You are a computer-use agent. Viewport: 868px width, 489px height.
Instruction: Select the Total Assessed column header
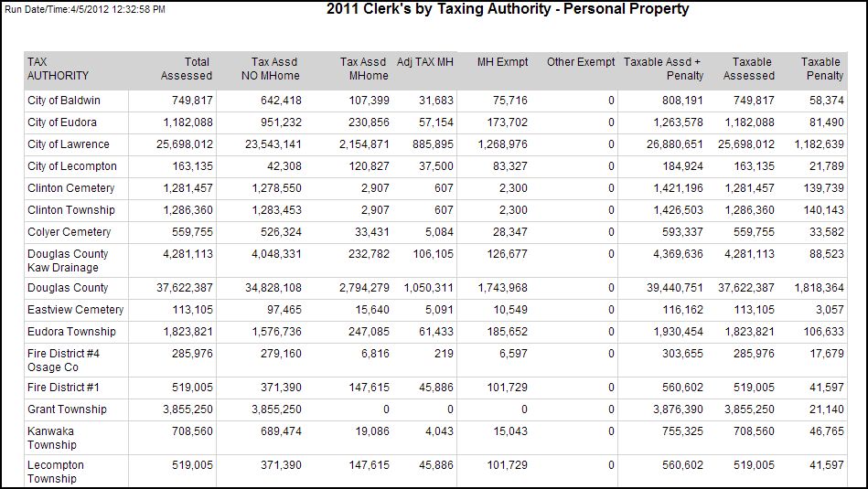(x=186, y=69)
